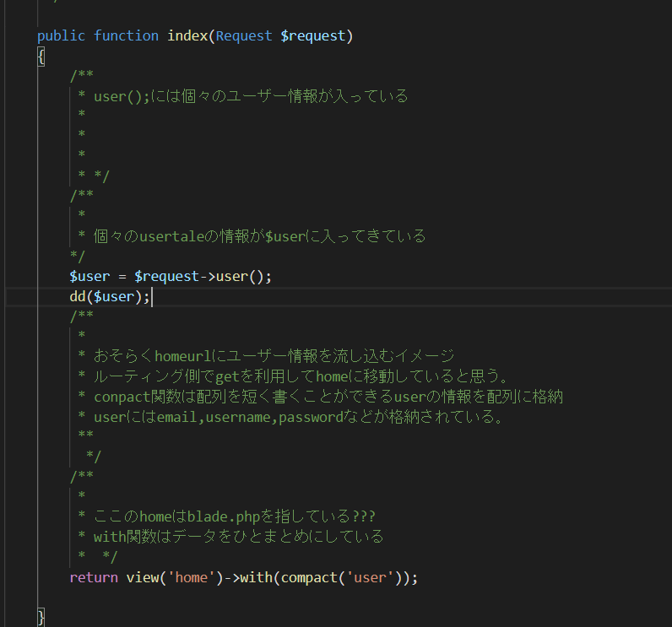Place the cursor on the 'dd($user);' line
This screenshot has width=672, height=627.
tap(110, 296)
